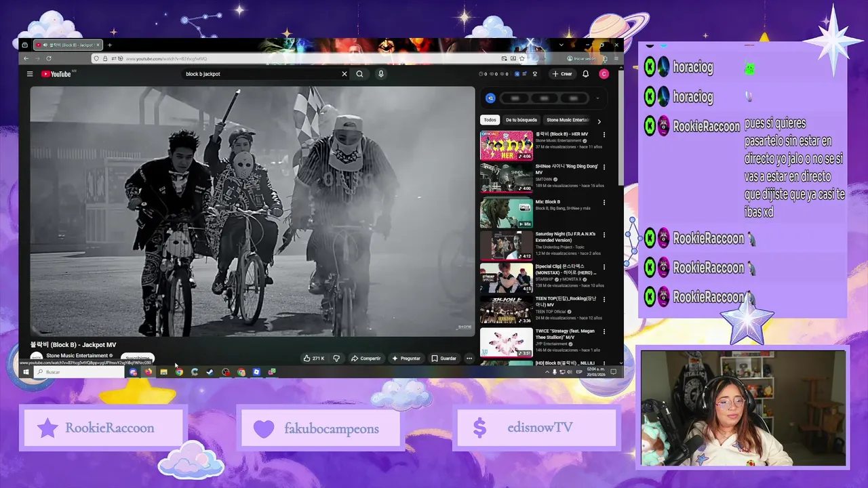Image resolution: width=868 pixels, height=488 pixels.
Task: Click the blue round icon above the chips
Action: click(490, 98)
